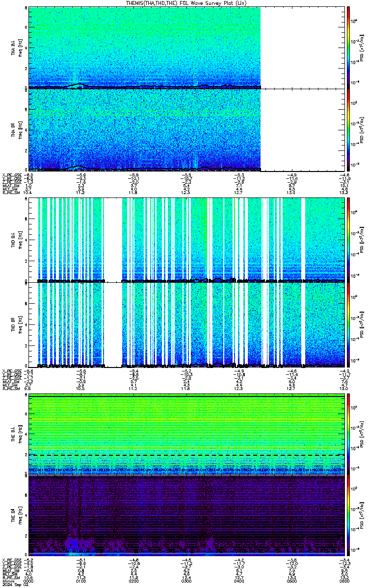Click the wide white data gap in THD B-perpendicular panel
The image size is (368, 588).
(x=113, y=239)
